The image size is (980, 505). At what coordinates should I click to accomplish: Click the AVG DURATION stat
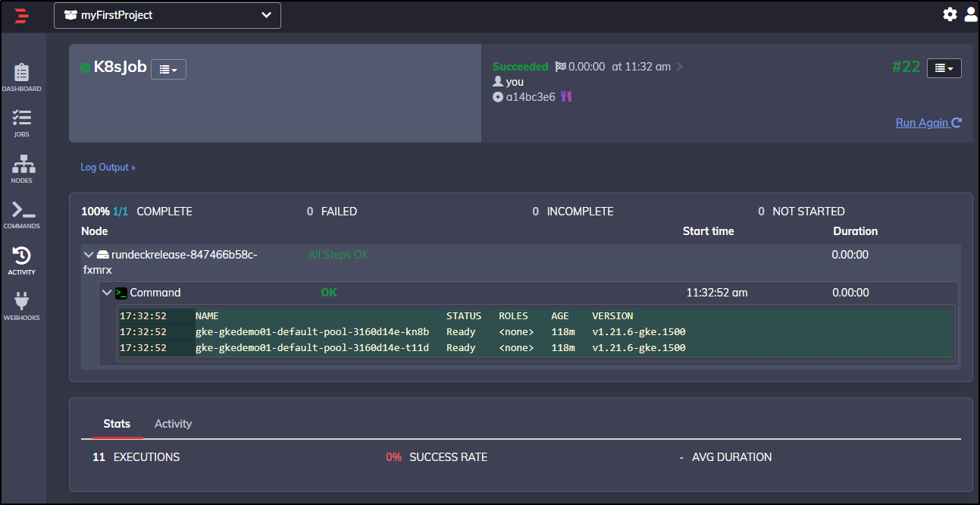tap(726, 457)
